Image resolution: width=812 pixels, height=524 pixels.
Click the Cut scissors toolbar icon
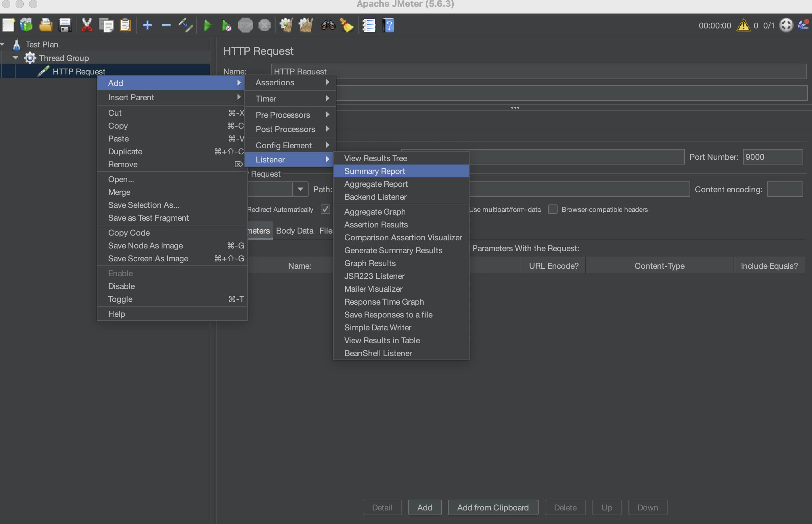[x=87, y=25]
